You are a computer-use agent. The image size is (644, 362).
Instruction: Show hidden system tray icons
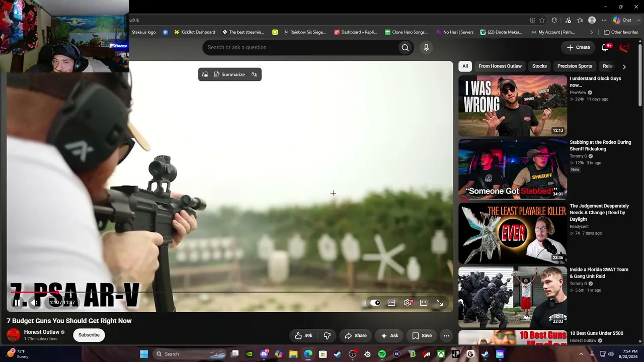581,354
